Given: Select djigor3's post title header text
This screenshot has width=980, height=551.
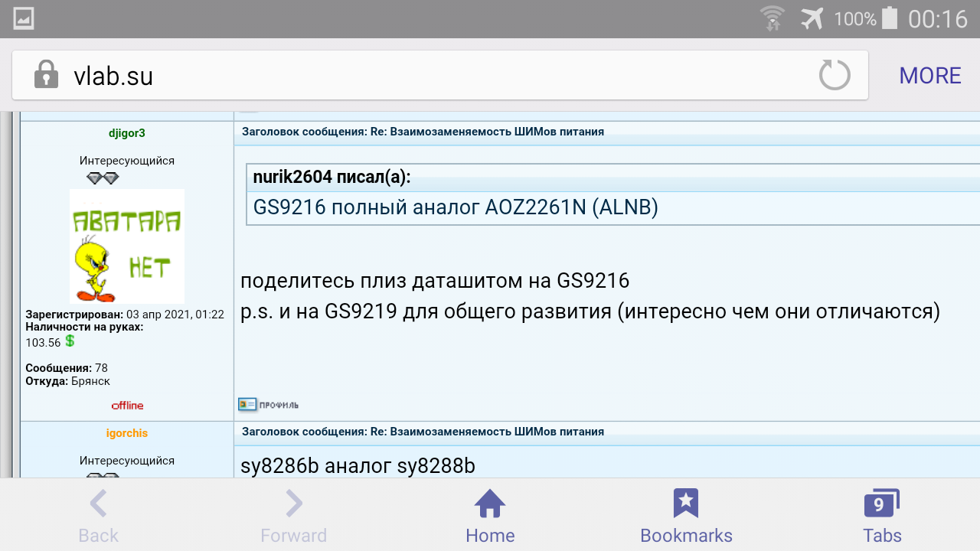Looking at the screenshot, I should tap(423, 132).
